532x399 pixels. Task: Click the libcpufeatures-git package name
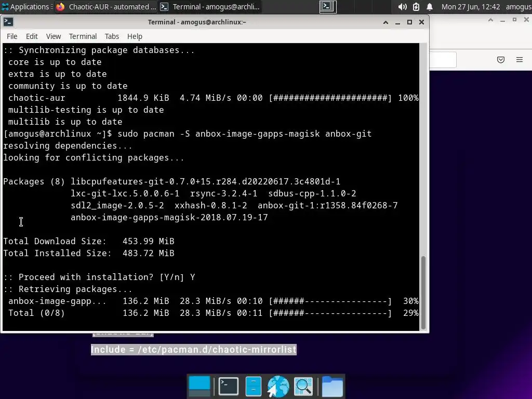[x=206, y=181]
